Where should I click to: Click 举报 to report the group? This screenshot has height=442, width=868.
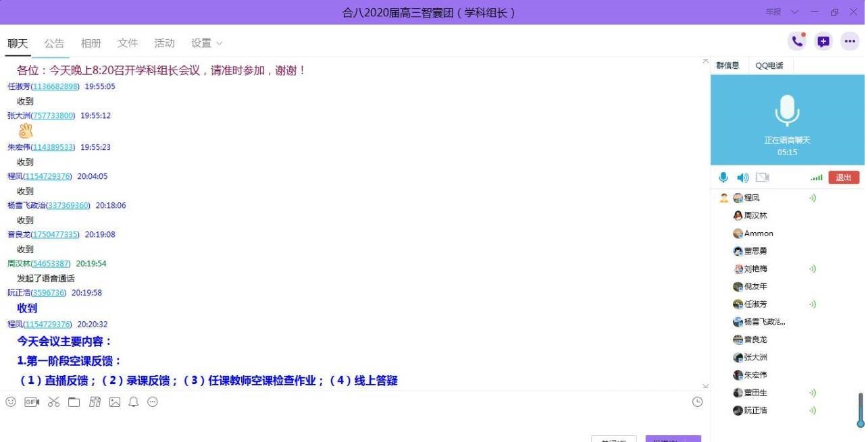773,12
